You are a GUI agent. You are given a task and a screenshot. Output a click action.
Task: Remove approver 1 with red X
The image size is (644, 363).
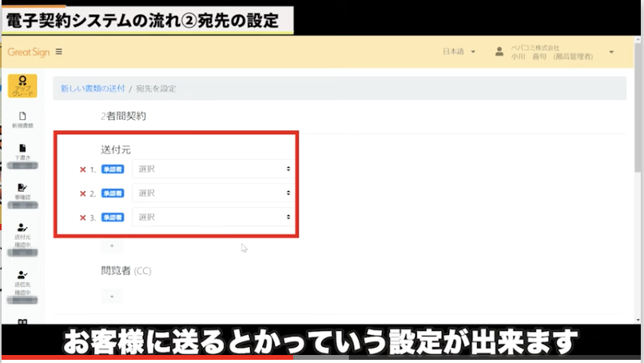(x=82, y=170)
